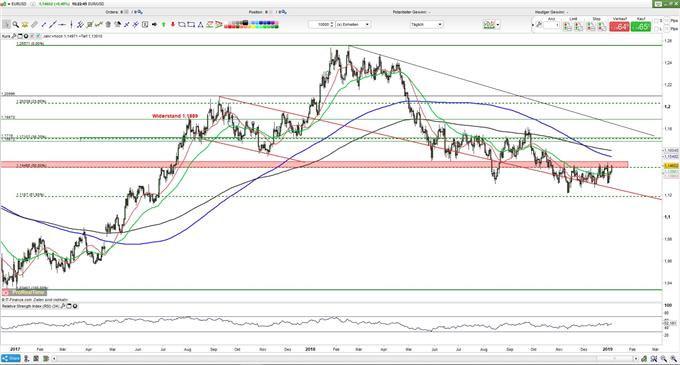680x365 pixels.
Task: Open RSI indicator settings wrench
Action: tap(63, 306)
